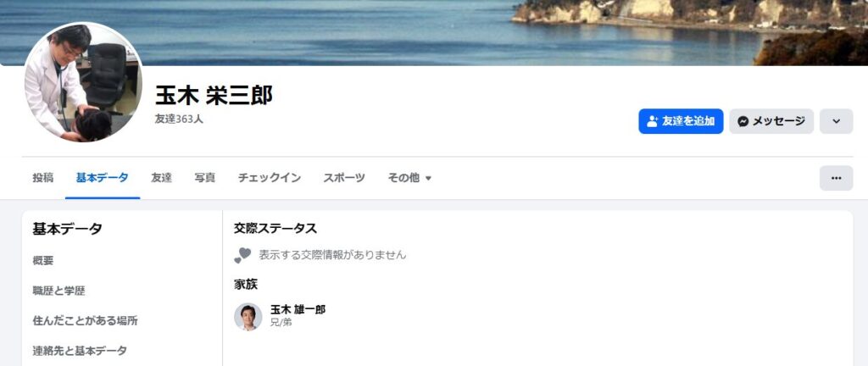
Task: Click the メッセージ button
Action: pos(771,121)
